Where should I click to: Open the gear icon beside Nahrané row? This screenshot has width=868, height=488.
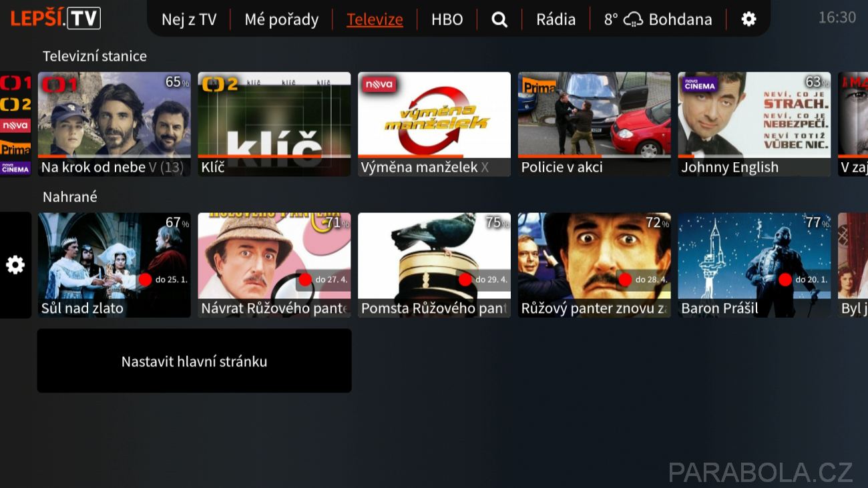coord(15,265)
